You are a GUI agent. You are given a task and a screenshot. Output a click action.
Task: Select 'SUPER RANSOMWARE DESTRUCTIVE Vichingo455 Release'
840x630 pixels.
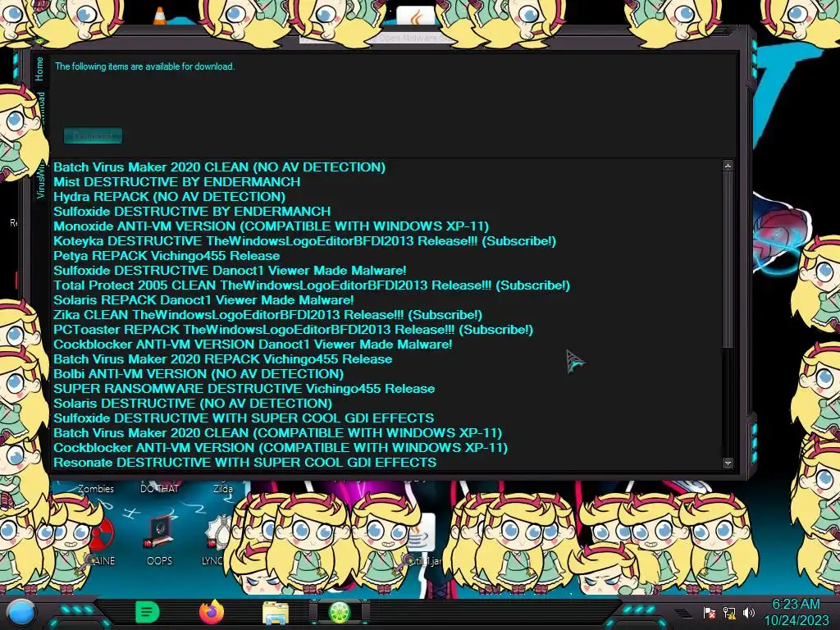[244, 389]
